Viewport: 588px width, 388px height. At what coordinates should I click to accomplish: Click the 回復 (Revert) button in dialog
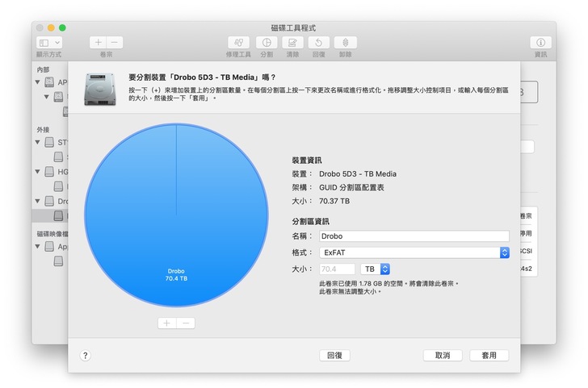point(334,355)
